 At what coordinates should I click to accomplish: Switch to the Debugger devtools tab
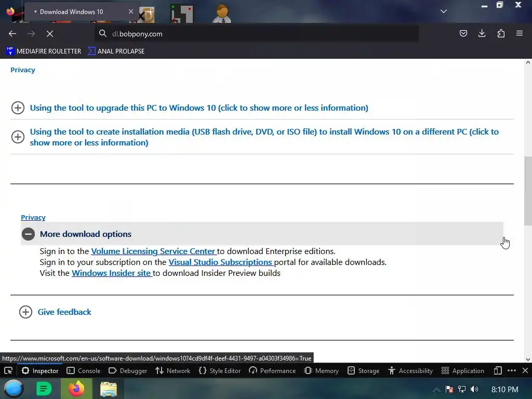click(128, 371)
